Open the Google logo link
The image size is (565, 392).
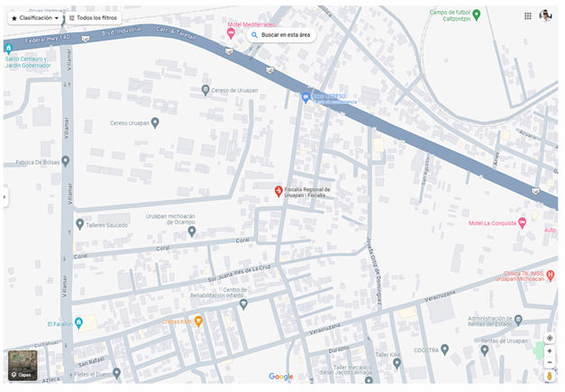[x=281, y=377]
